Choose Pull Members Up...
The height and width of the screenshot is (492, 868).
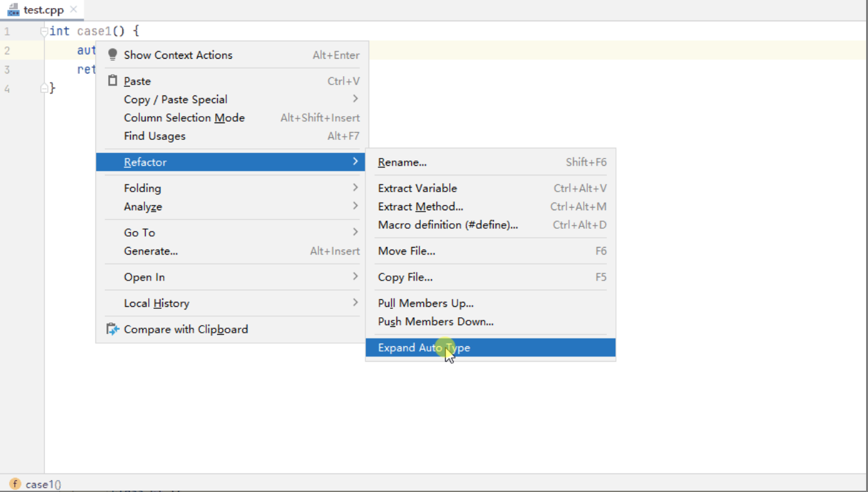pos(490,303)
